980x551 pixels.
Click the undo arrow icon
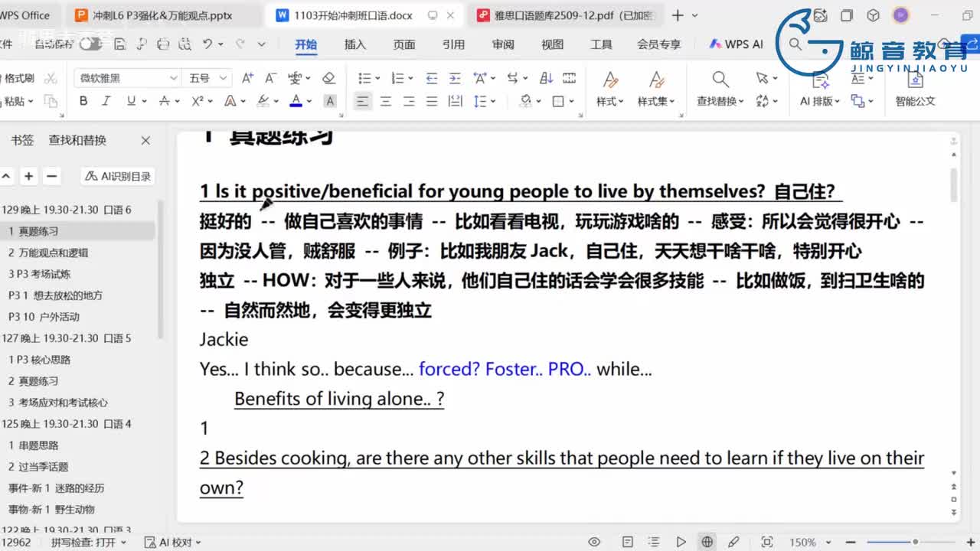pos(207,44)
